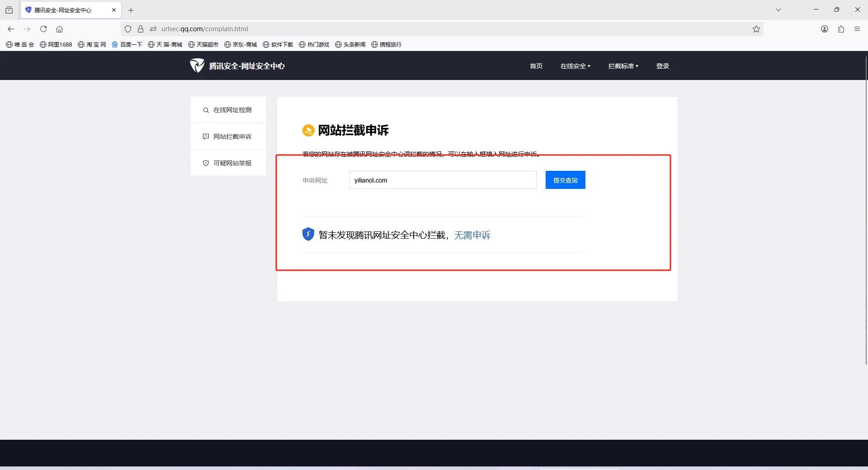Open the Firefox account menu
Viewport: 868px width, 470px height.
[x=825, y=29]
